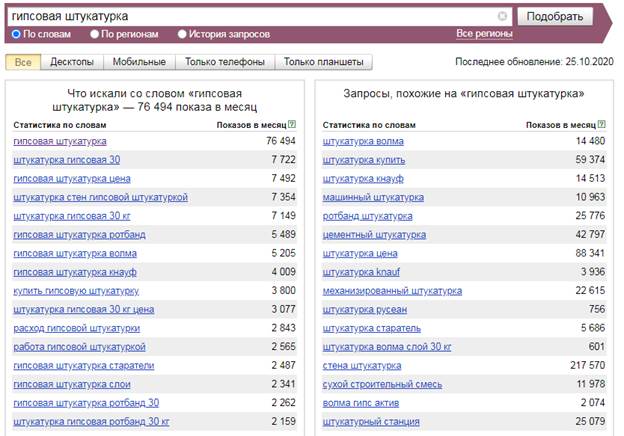Open the 'Все регионы' selector
Screen dimensions: 624x436
(484, 34)
